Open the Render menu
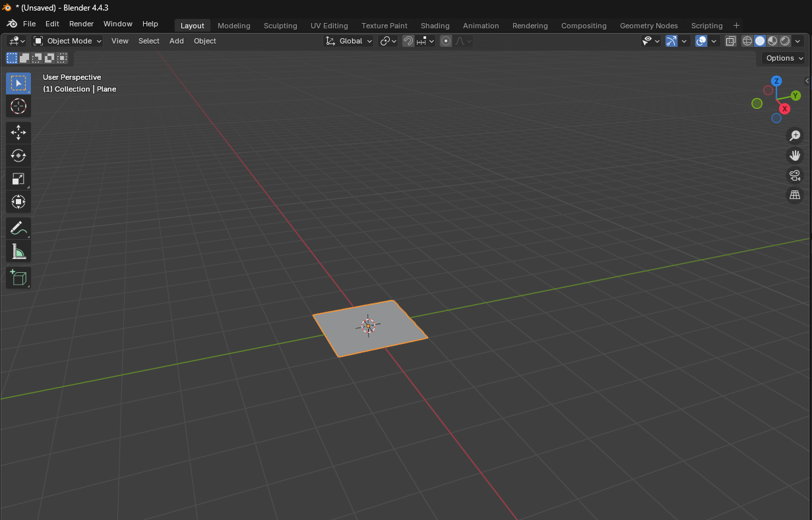 [x=81, y=24]
